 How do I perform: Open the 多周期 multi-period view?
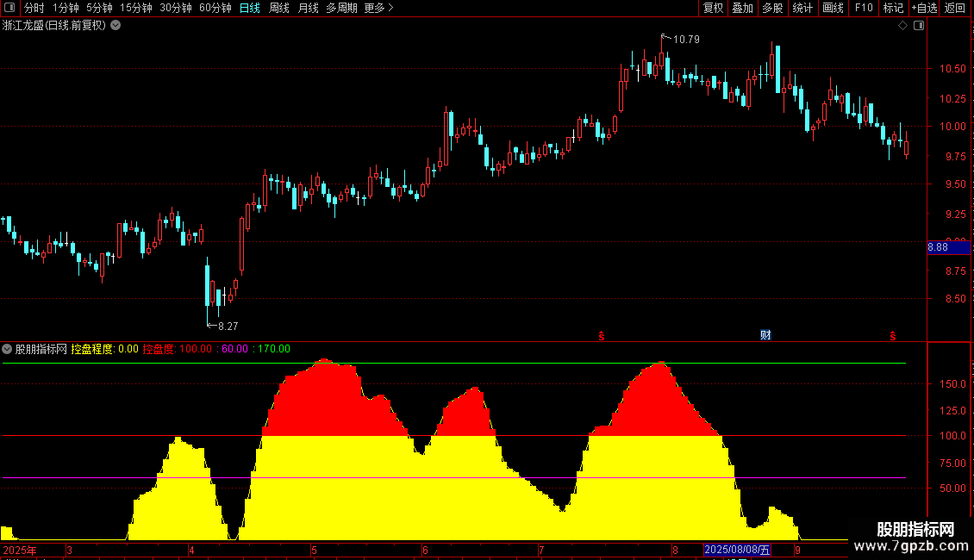click(x=341, y=8)
